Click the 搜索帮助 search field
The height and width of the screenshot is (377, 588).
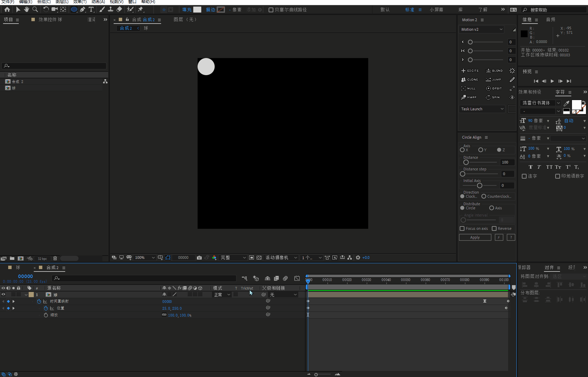(554, 10)
